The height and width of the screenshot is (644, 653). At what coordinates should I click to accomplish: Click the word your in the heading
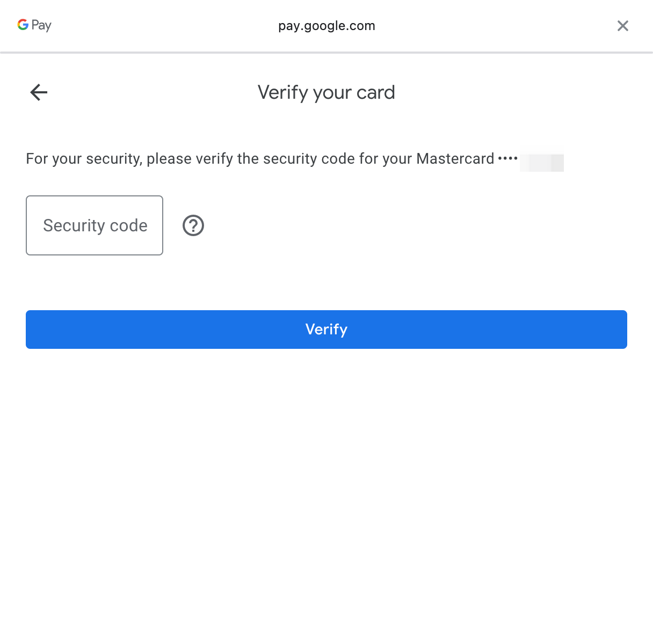tap(332, 93)
